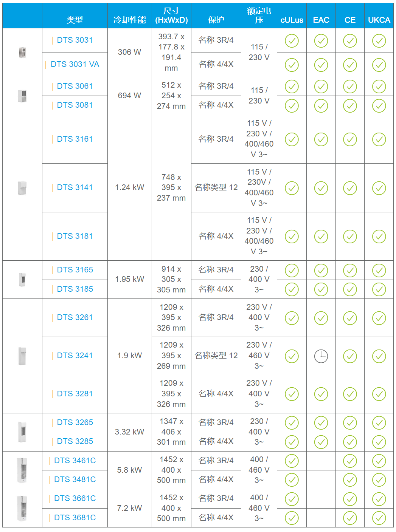Click the DTS 3031 product link

click(x=75, y=40)
